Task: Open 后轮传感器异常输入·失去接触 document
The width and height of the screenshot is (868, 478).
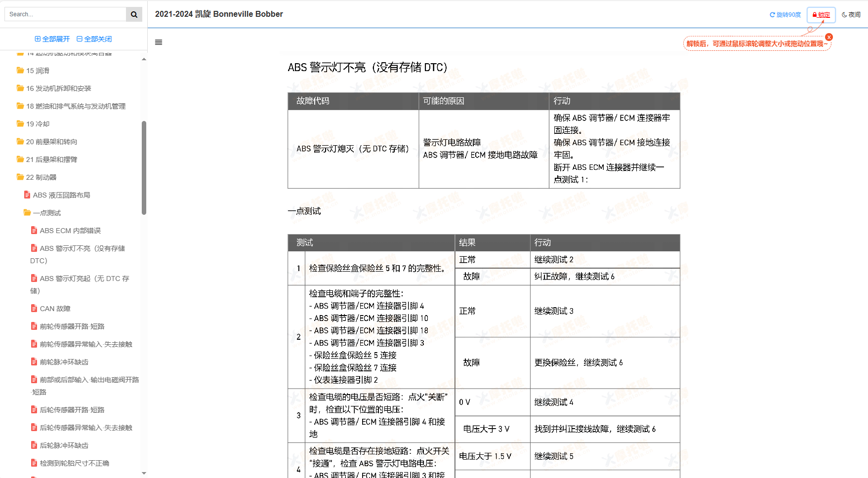Action: point(86,428)
